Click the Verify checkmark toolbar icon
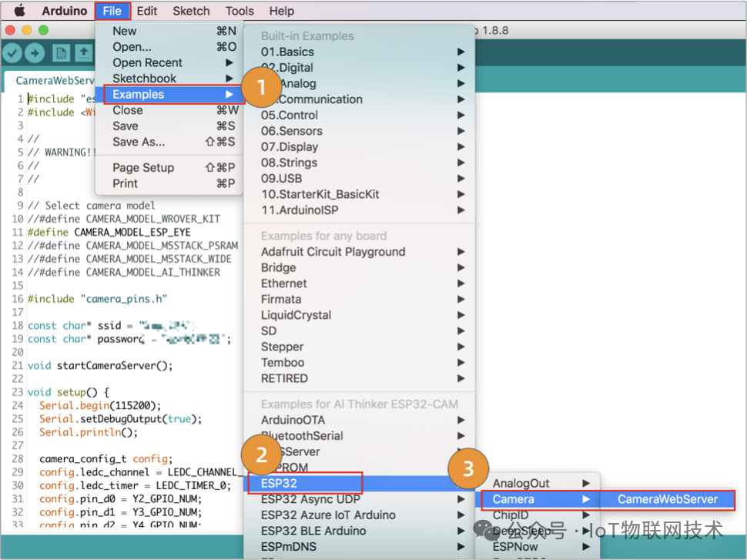747x560 pixels. click(x=12, y=53)
